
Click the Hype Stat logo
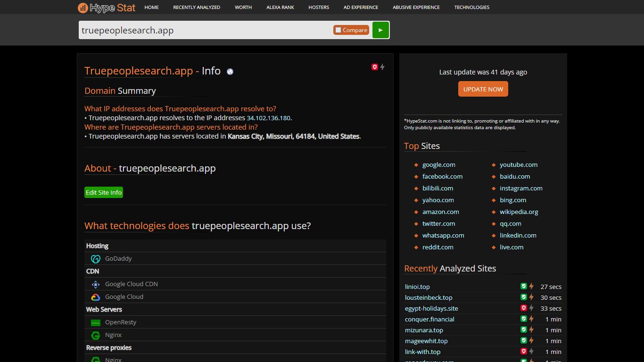pyautogui.click(x=107, y=8)
